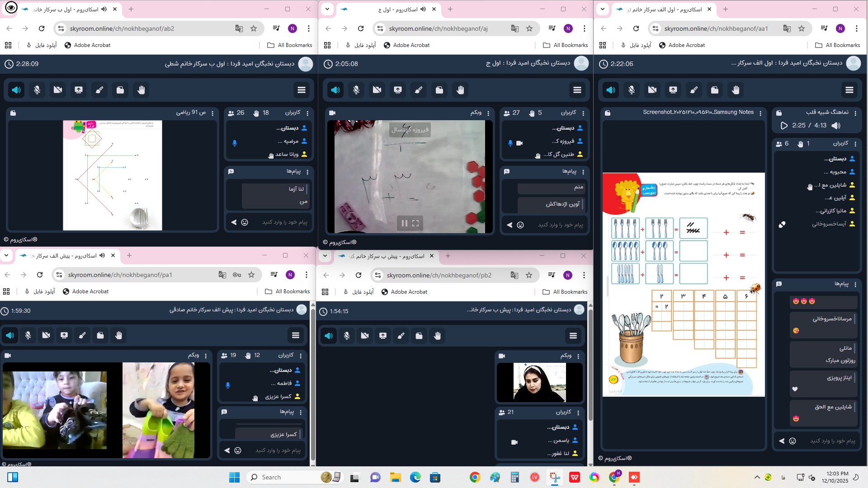868x488 pixels.
Task: Click Adobe Acrobat bookmark in ab2 window
Action: point(87,45)
